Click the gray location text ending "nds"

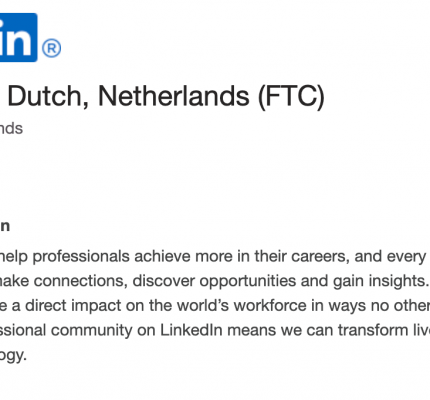[11, 128]
